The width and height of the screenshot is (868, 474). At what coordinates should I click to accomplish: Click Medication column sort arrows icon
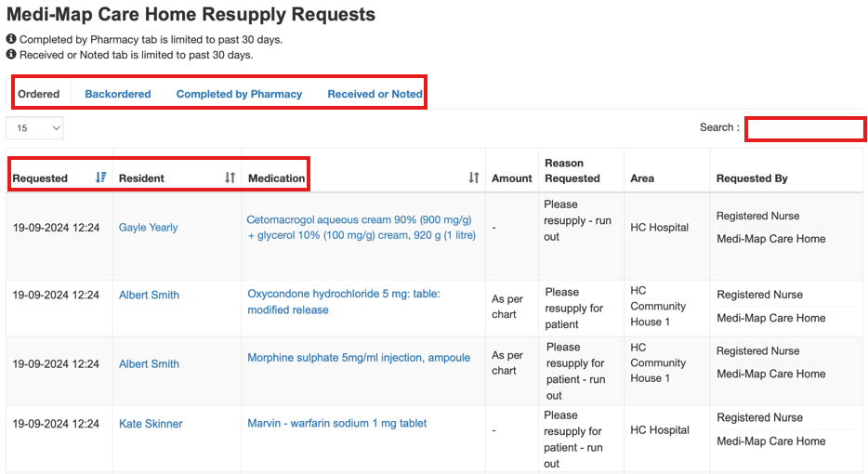(x=473, y=178)
